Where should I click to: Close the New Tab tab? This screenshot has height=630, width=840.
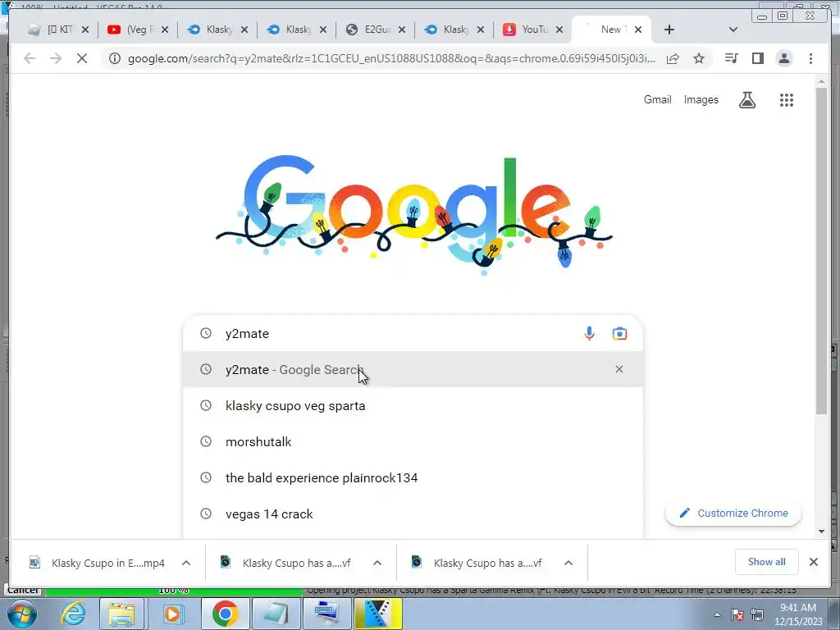pos(637,30)
